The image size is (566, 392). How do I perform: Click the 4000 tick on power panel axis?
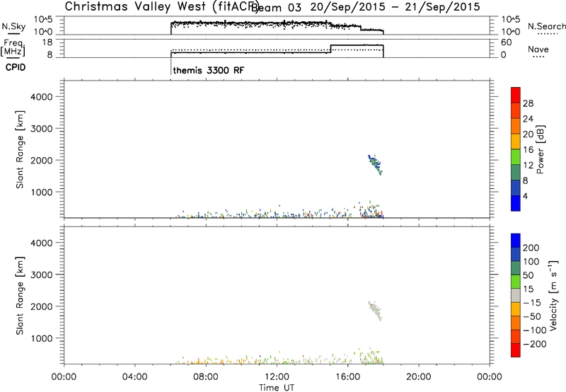[42, 97]
